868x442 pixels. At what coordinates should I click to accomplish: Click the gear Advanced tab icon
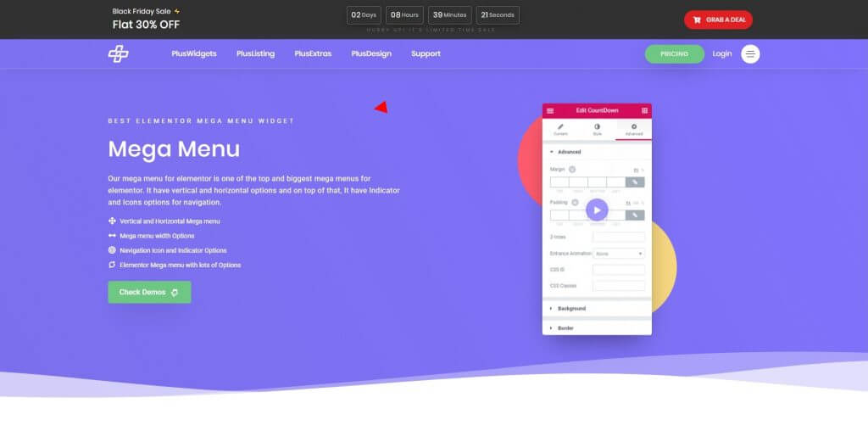(634, 127)
